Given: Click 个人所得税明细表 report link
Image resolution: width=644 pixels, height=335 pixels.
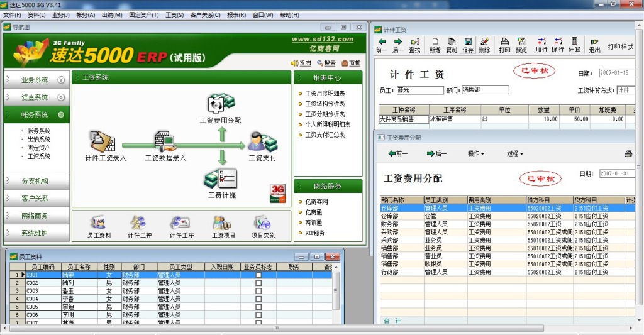Looking at the screenshot, I should click(328, 124).
